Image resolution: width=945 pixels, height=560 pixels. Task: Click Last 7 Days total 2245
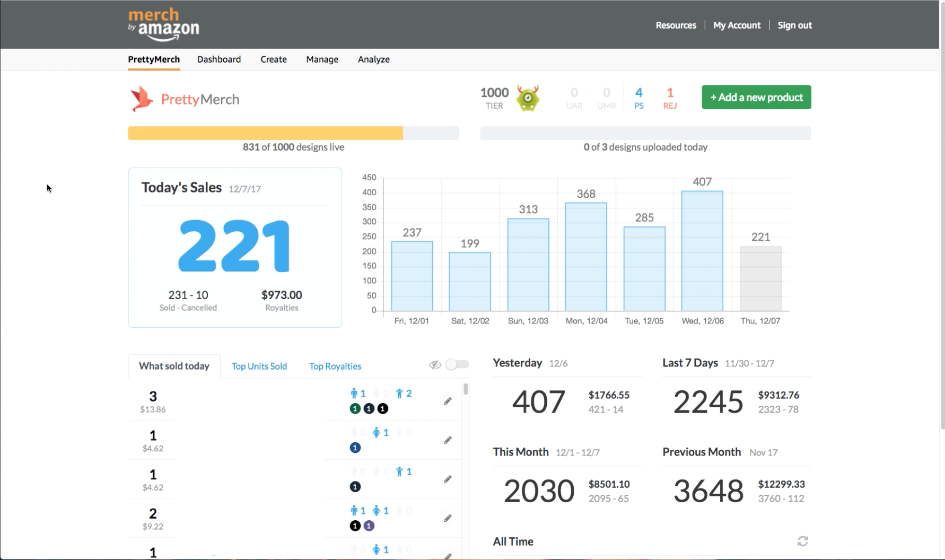coord(708,402)
